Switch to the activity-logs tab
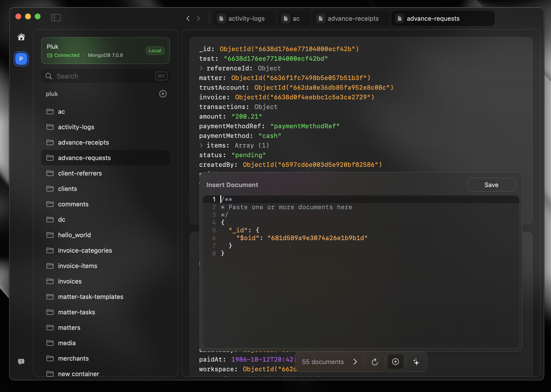This screenshot has height=392, width=551. pos(244,19)
